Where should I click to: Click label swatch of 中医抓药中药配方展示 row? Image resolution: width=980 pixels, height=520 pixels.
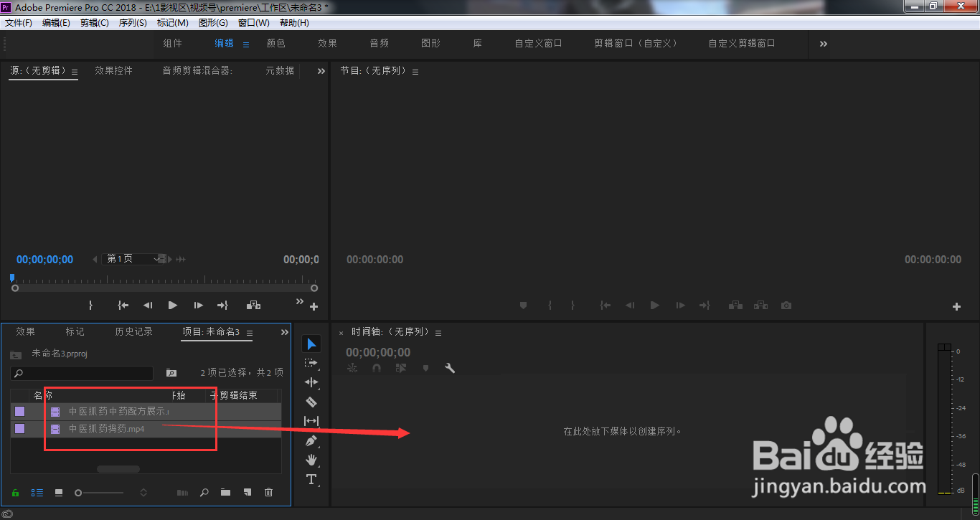coord(20,412)
